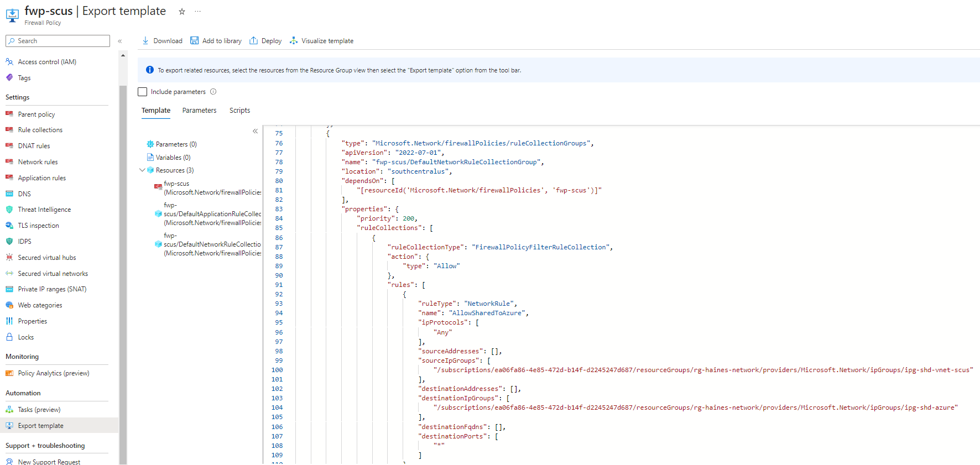The height and width of the screenshot is (465, 980).
Task: Enable the Include parameters checkbox
Action: pos(143,92)
